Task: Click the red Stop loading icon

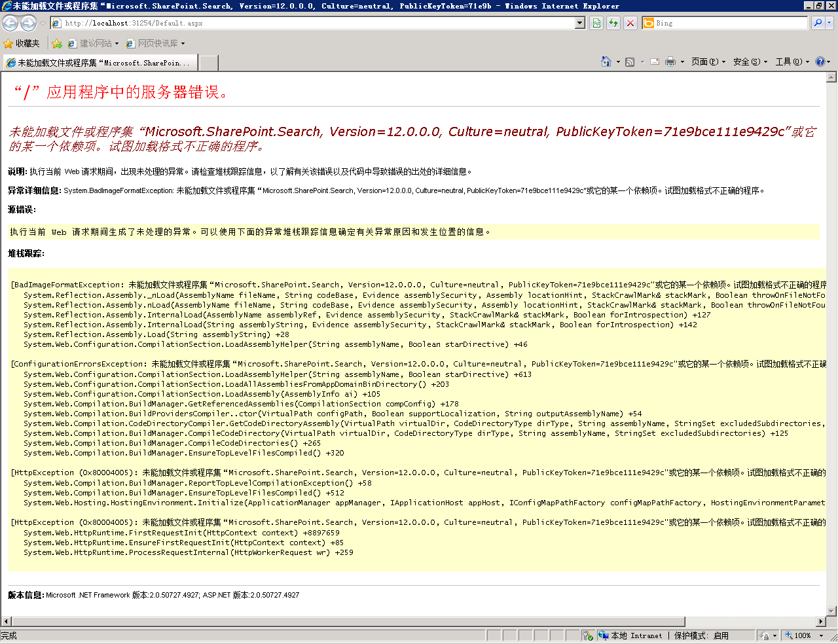Action: pos(630,23)
